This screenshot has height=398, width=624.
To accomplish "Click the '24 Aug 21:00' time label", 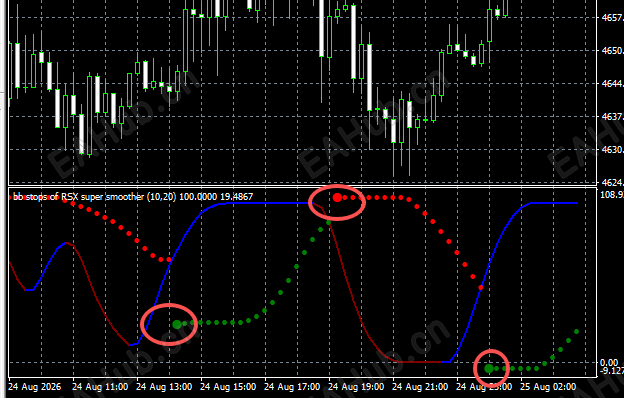I will [x=420, y=387].
